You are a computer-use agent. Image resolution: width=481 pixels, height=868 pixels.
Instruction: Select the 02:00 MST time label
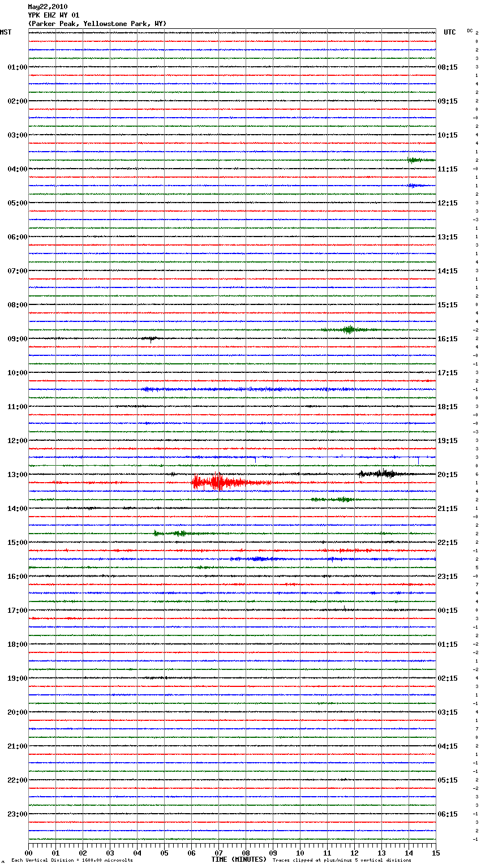18,101
